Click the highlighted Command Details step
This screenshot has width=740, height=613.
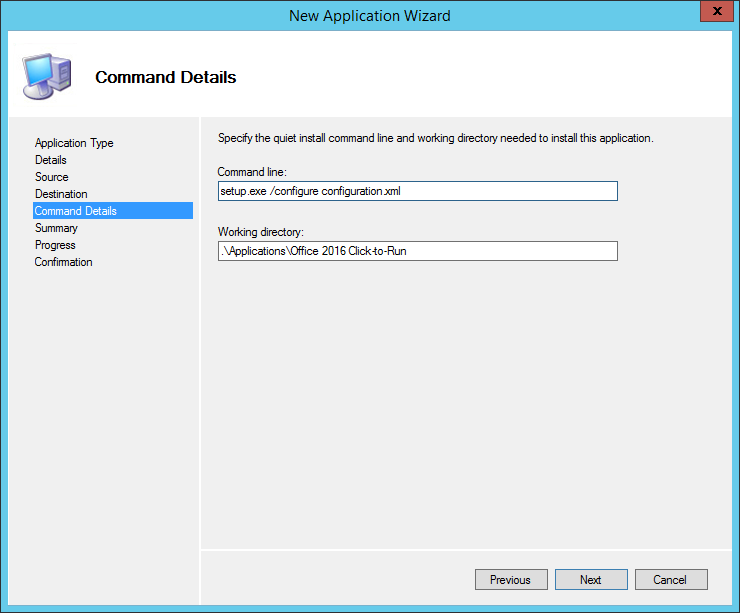point(76,211)
